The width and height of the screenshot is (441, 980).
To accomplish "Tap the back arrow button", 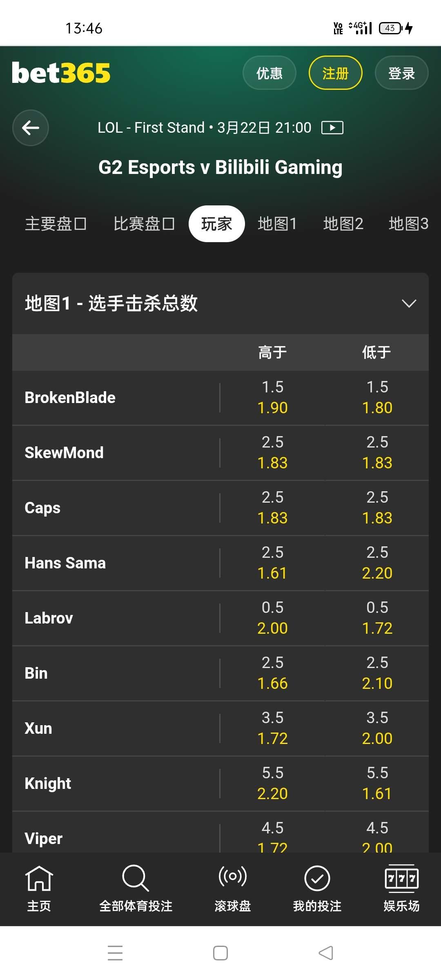I will 31,128.
